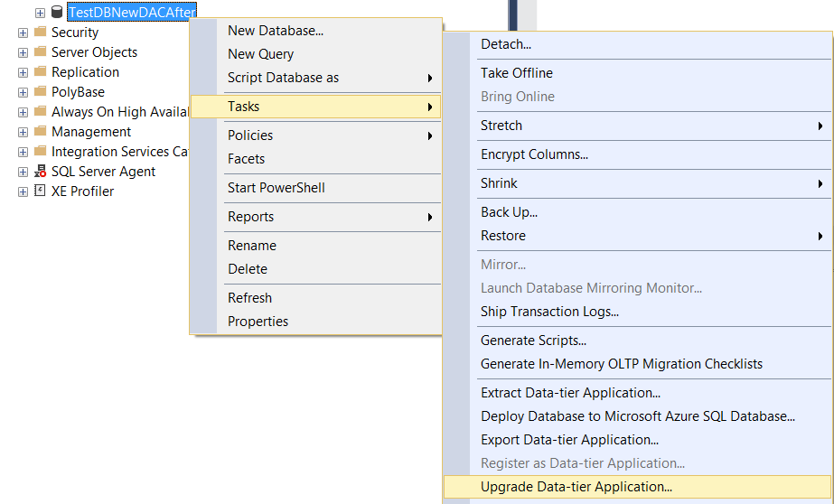Select Properties in the context menu
Viewport: 834px width, 504px height.
[x=258, y=322]
